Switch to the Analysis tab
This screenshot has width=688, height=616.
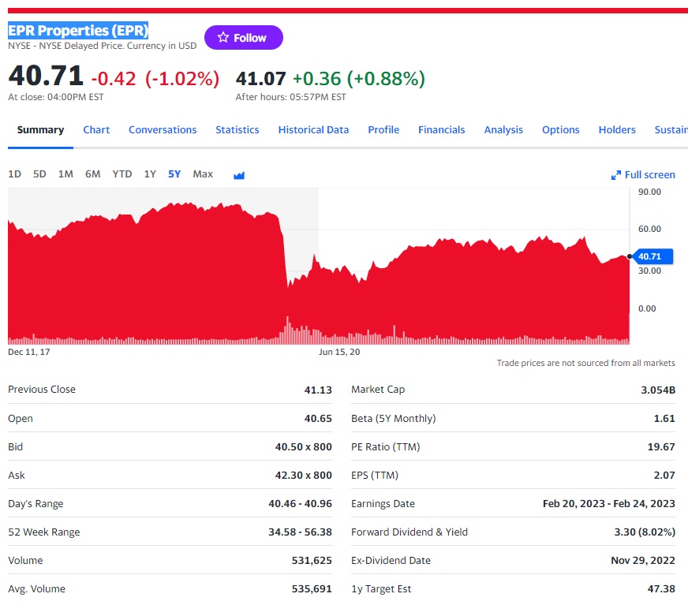tap(503, 130)
